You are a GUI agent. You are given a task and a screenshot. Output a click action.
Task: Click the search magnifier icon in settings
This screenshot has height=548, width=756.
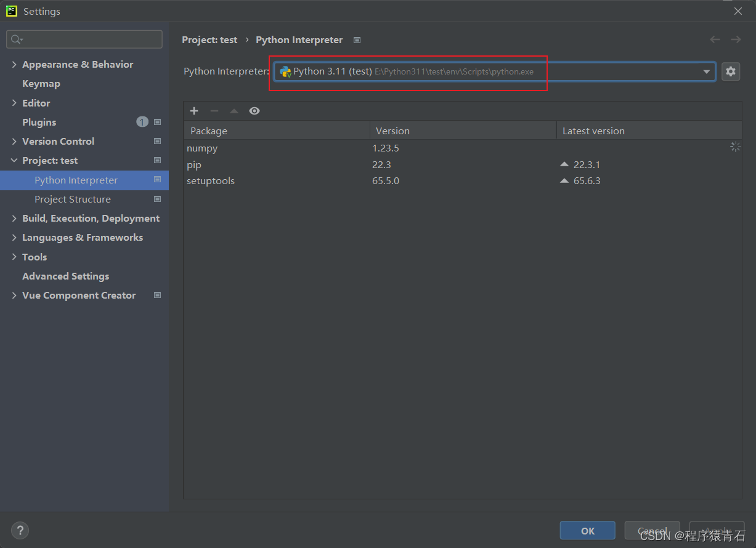pyautogui.click(x=15, y=39)
